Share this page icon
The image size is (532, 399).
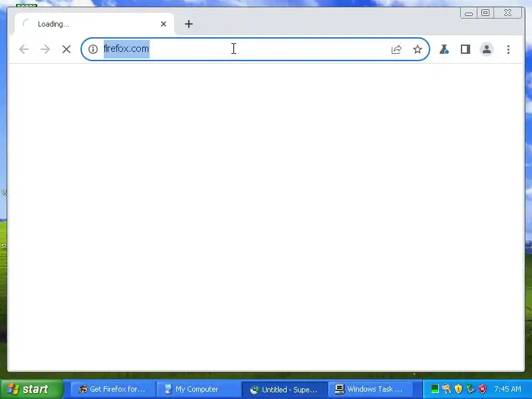[396, 49]
